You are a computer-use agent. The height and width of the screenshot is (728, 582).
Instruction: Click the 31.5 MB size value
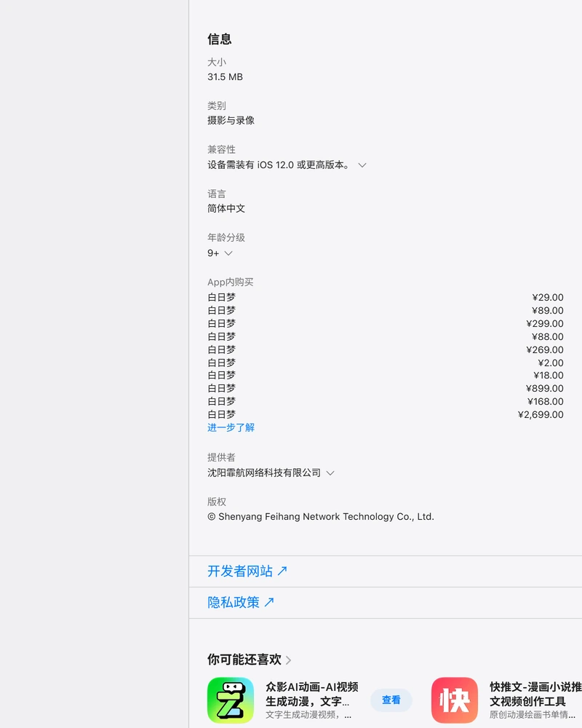(x=225, y=77)
